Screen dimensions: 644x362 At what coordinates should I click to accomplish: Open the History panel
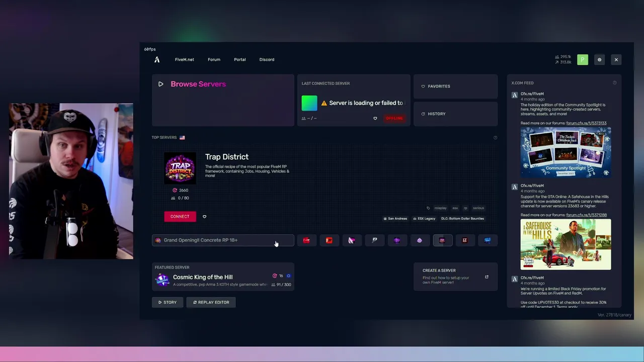click(x=455, y=114)
